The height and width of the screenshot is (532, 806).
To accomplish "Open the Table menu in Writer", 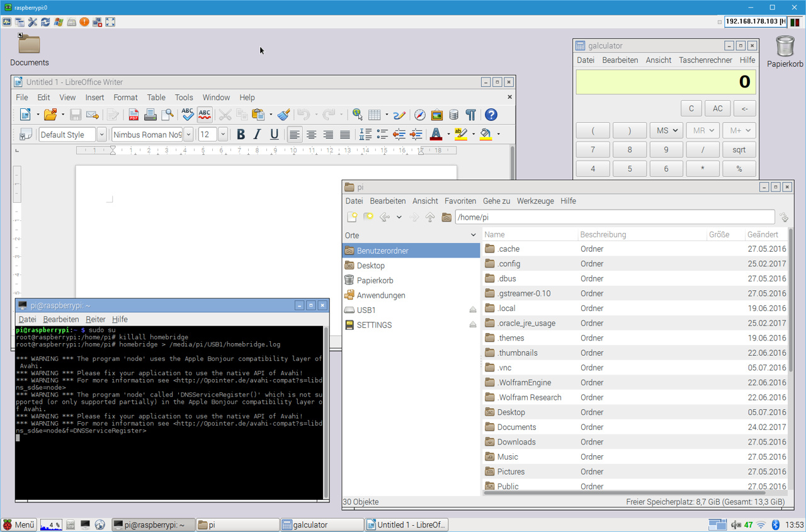I will click(156, 97).
